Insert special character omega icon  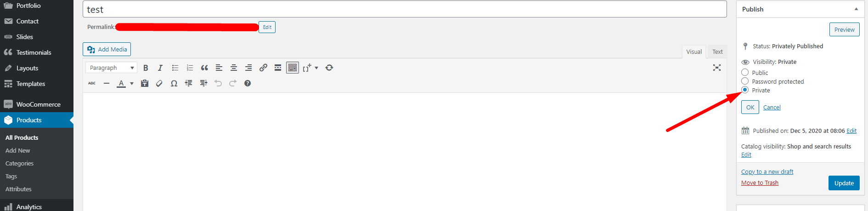[x=174, y=83]
